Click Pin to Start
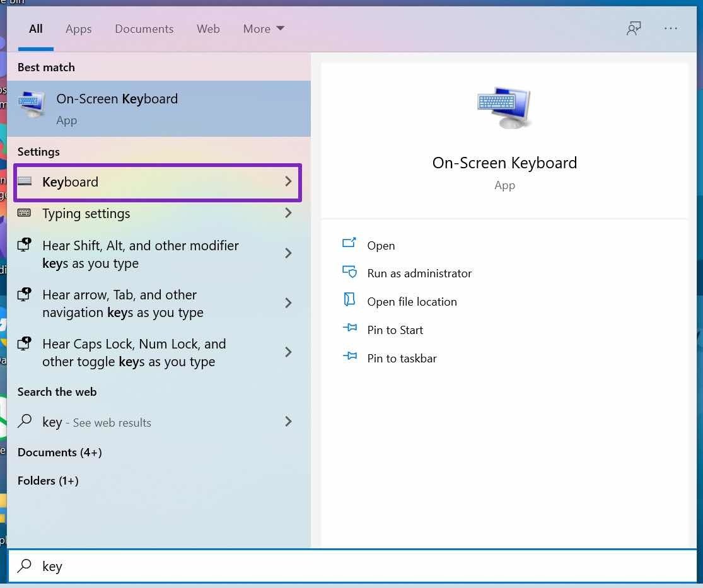 [395, 330]
